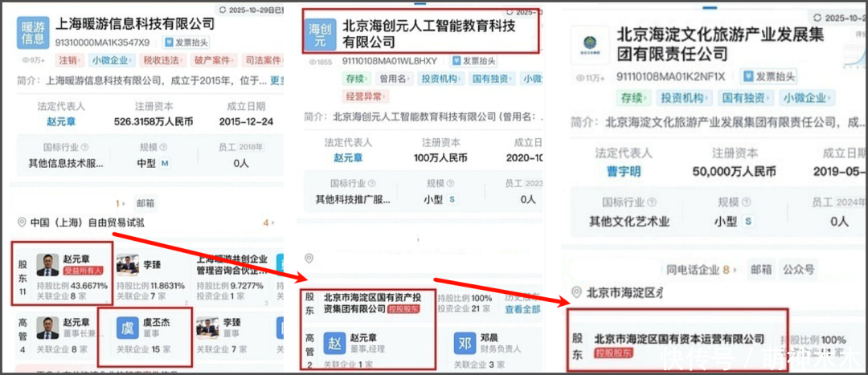
Task: Open legal representative 曹宇明 link
Action: pos(624,172)
